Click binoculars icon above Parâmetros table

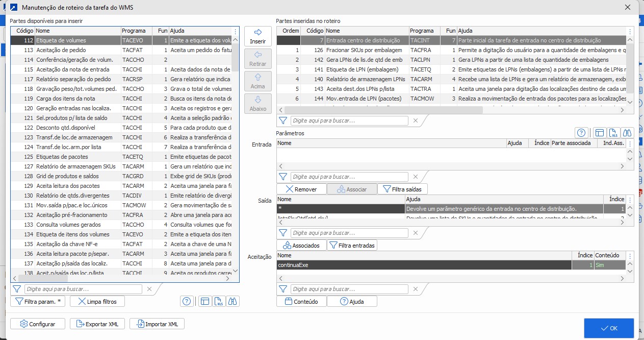click(628, 133)
